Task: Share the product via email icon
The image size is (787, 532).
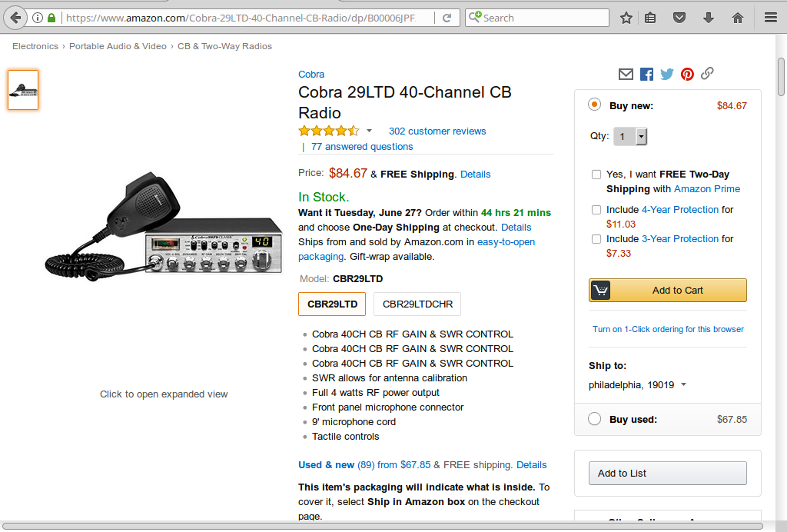Action: coord(626,74)
